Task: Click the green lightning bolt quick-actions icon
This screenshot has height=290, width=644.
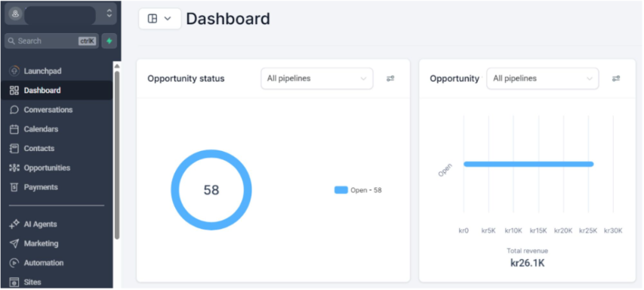Action: point(109,41)
